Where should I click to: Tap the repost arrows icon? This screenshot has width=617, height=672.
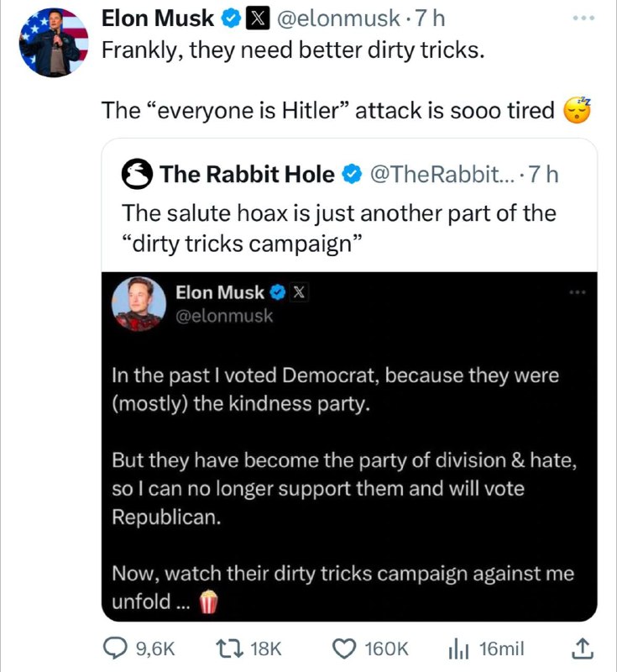[227, 648]
